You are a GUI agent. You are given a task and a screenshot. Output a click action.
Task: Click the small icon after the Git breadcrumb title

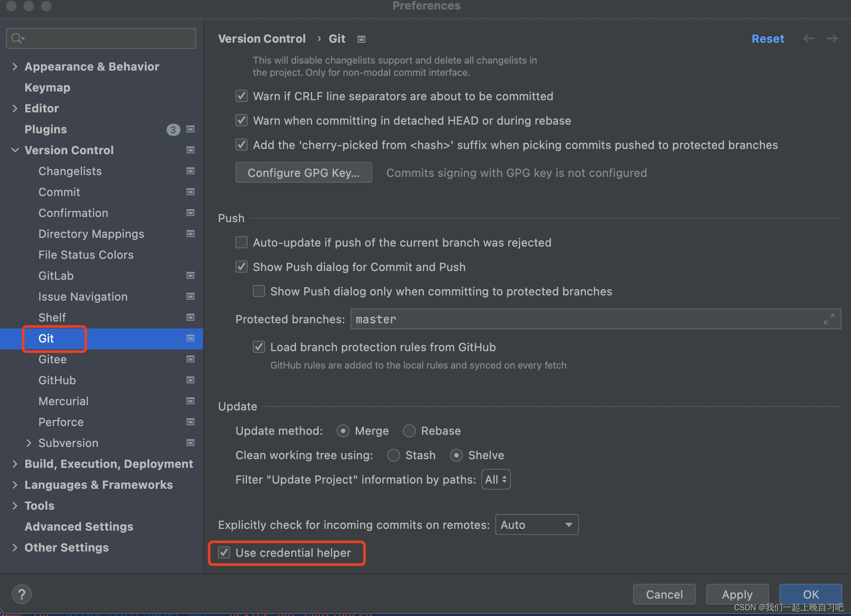[x=361, y=39]
